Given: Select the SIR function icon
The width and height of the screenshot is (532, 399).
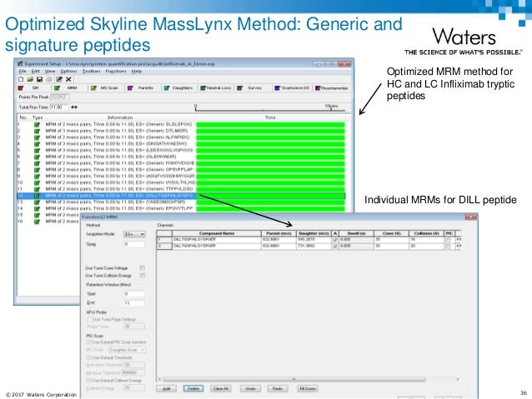Looking at the screenshot, I should (x=31, y=87).
